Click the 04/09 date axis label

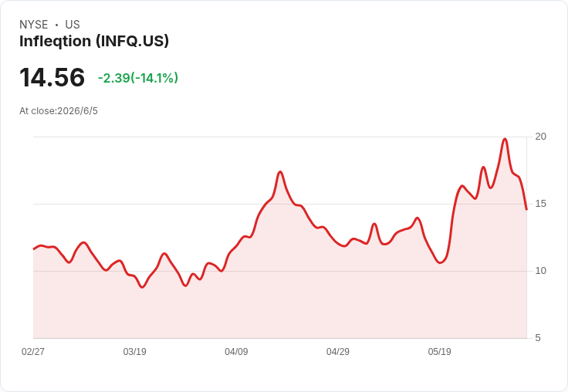tap(236, 351)
